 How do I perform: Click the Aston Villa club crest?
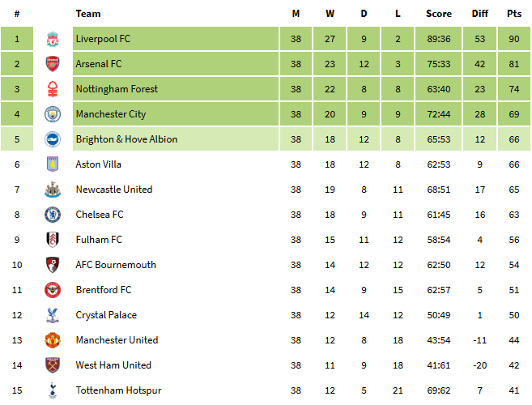click(x=53, y=164)
